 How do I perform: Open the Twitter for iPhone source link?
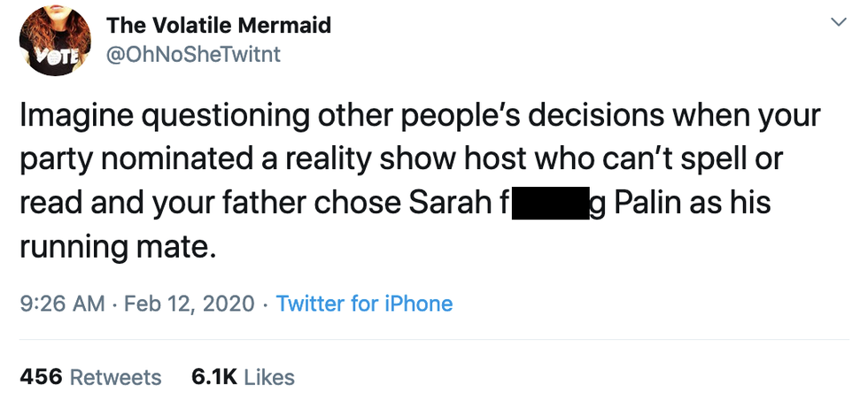coord(364,304)
